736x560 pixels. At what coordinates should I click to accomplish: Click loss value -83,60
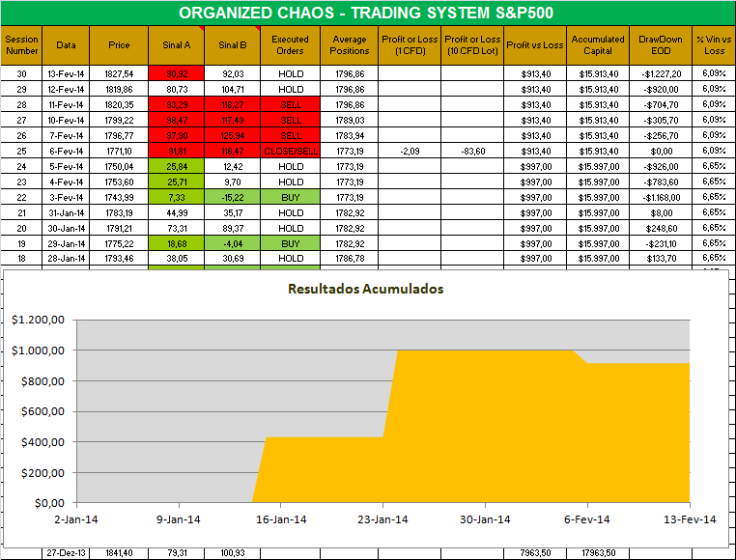coord(472,152)
